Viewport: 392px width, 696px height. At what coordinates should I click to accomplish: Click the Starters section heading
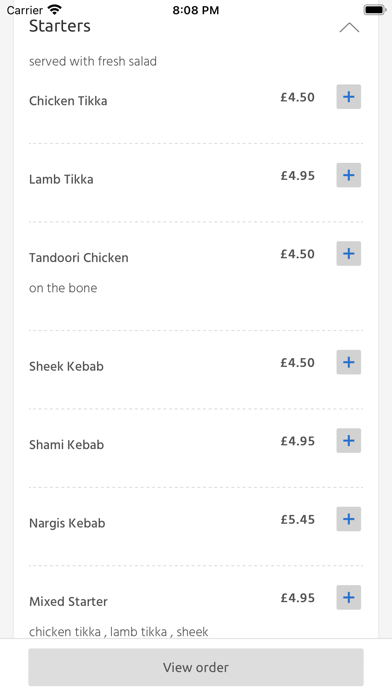[60, 26]
